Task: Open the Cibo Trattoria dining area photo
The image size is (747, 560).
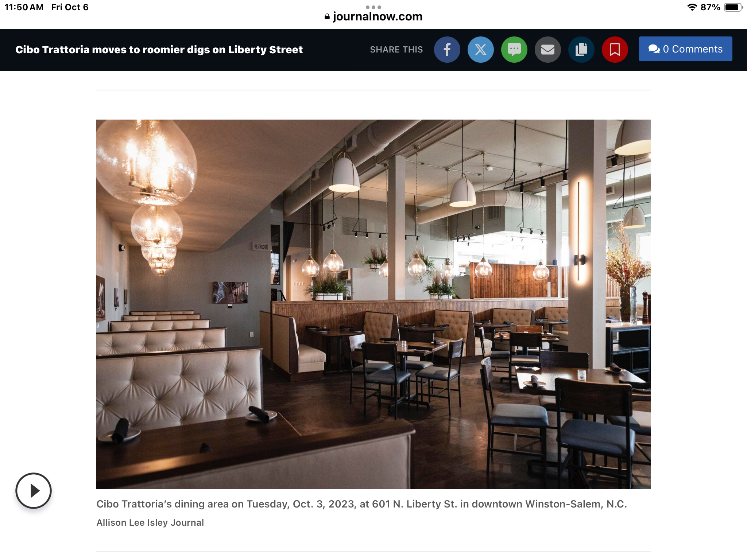Action: point(373,304)
